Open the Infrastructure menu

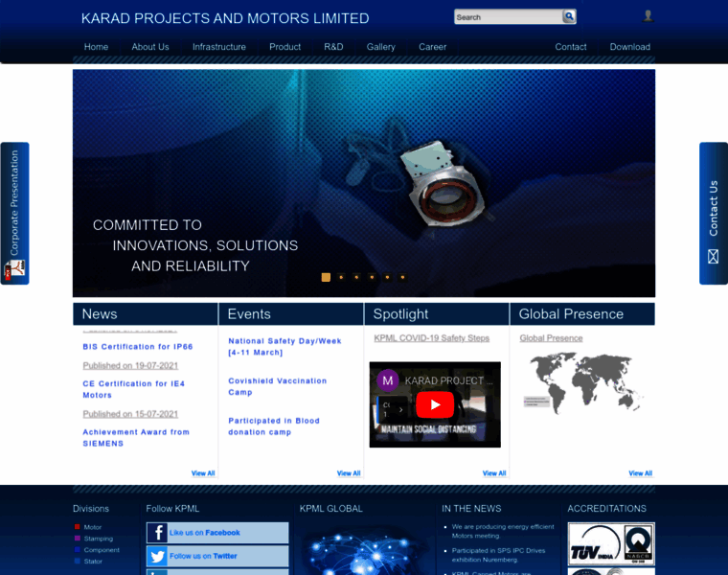pos(219,47)
